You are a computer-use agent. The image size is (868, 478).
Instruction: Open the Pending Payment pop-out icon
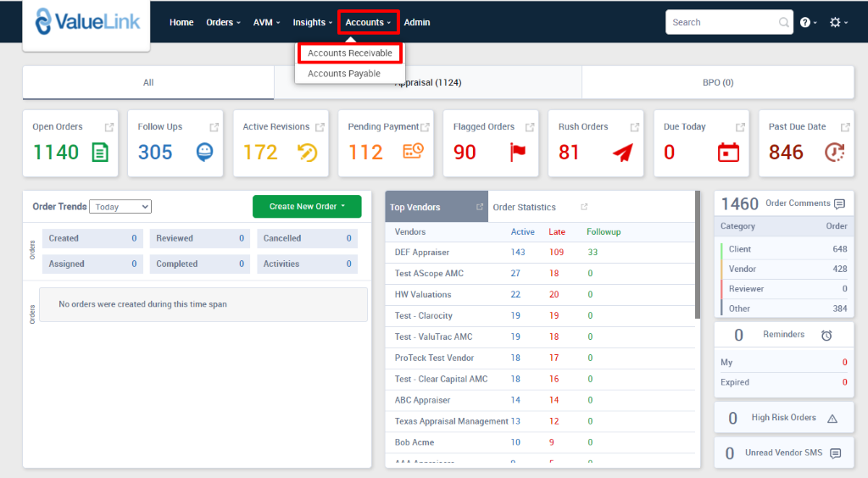(x=425, y=127)
